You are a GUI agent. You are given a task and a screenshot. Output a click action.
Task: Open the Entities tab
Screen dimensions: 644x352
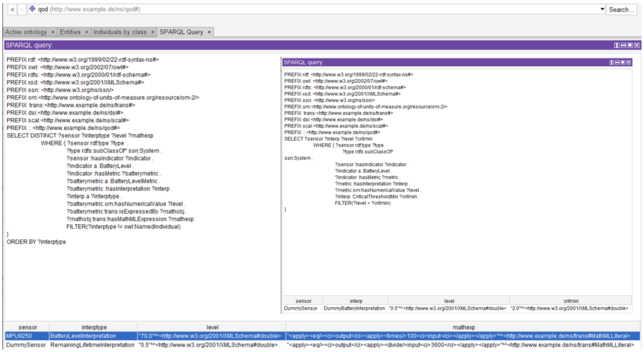[70, 32]
